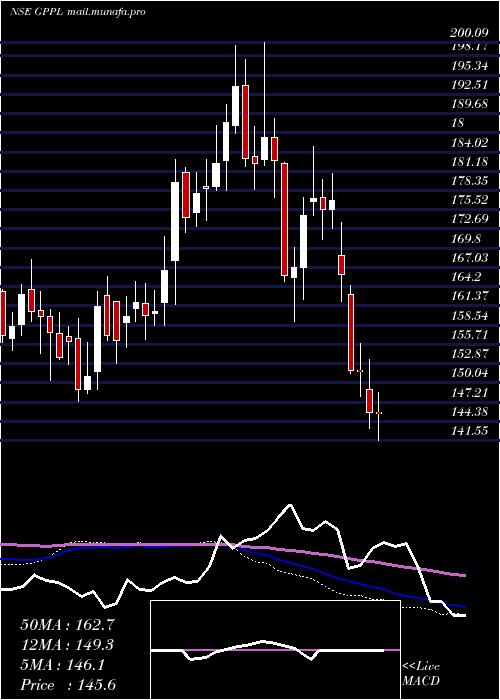Image resolution: width=500 pixels, height=700 pixels.
Task: Click the 178.35 price axis label
Action: pos(469,181)
